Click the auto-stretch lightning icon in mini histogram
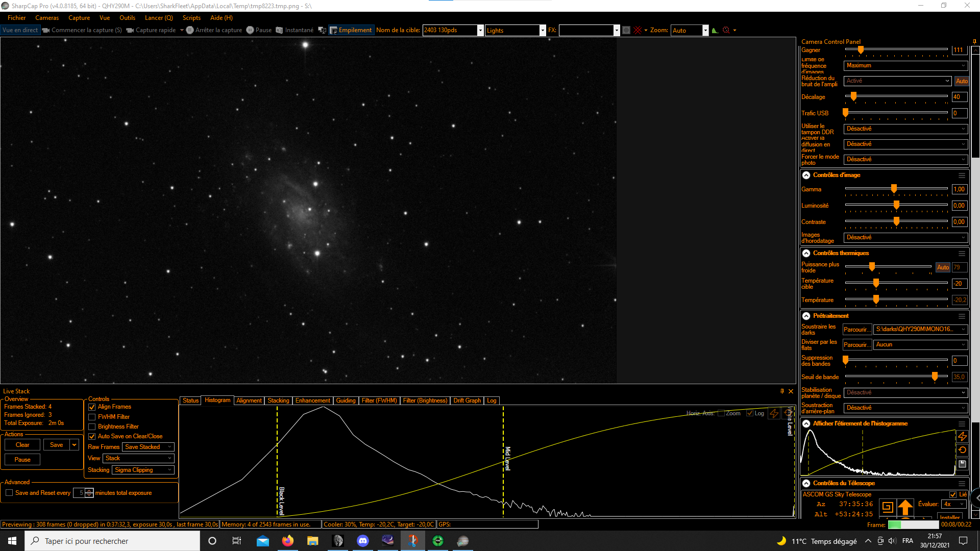This screenshot has width=980, height=551. tap(962, 437)
